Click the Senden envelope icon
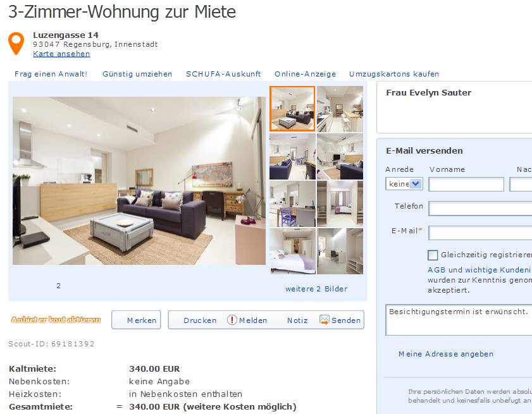 click(325, 320)
